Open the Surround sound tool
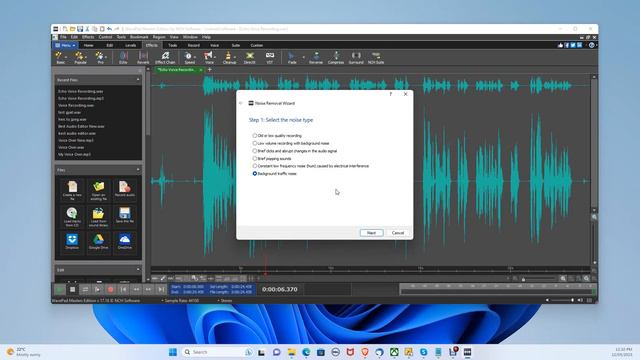 tap(356, 58)
